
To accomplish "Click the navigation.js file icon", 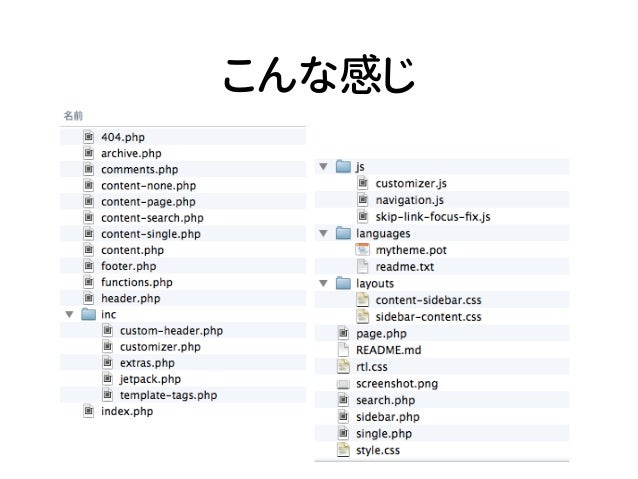I will (363, 200).
